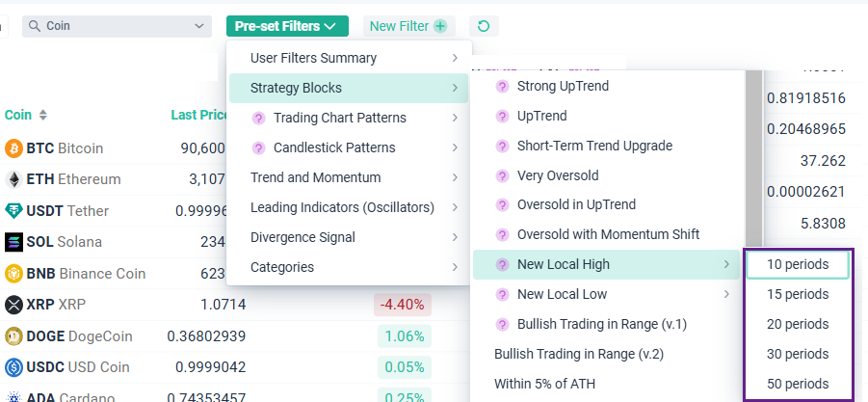Click the help icon beside Candlestick Patterns
Image resolution: width=868 pixels, height=402 pixels.
[x=257, y=147]
